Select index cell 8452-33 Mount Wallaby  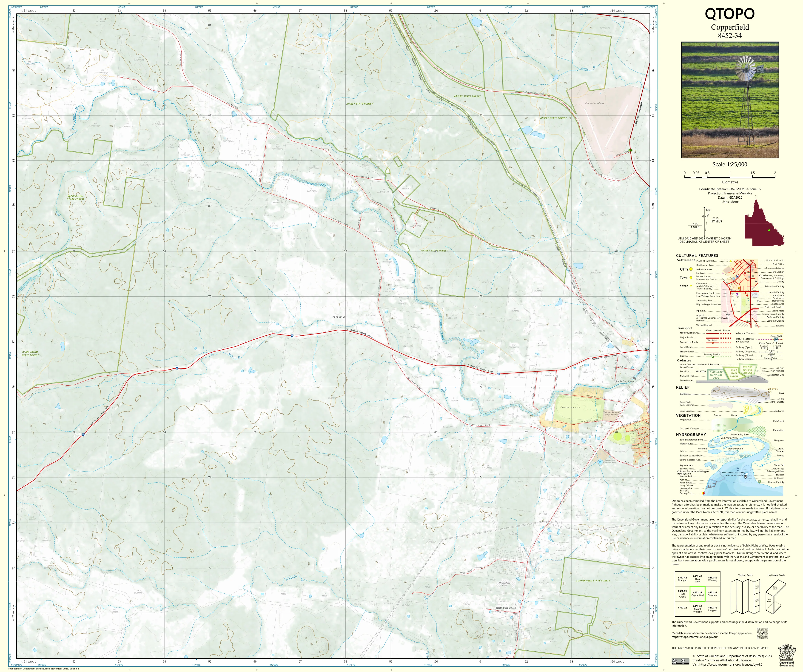(697, 609)
